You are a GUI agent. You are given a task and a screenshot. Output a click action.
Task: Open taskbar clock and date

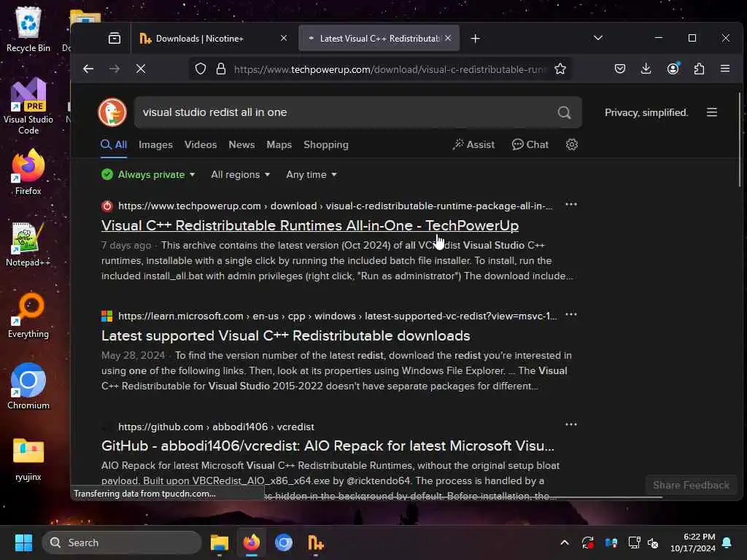tap(692, 542)
